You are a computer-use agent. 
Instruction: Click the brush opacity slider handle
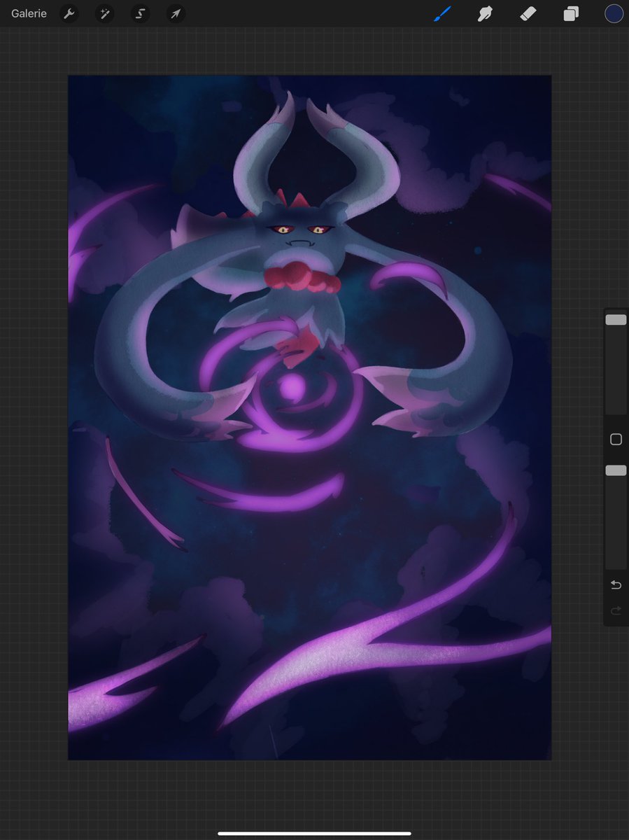[x=616, y=471]
